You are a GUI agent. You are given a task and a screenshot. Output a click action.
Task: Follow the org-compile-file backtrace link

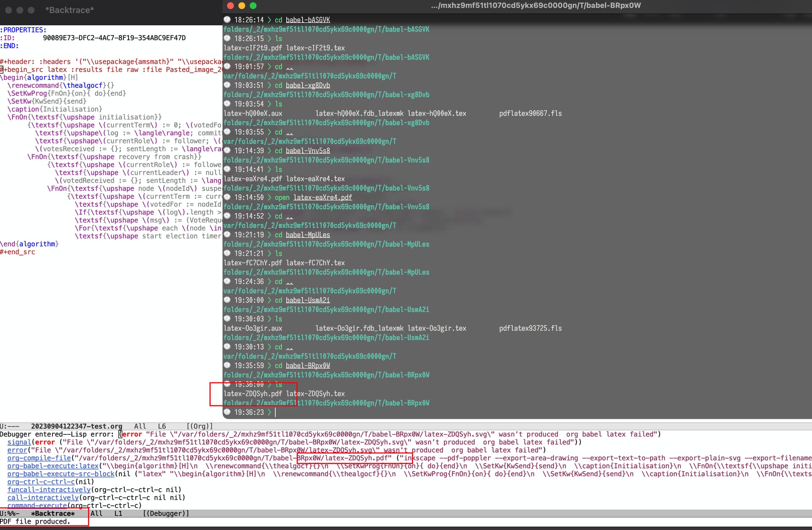point(39,458)
